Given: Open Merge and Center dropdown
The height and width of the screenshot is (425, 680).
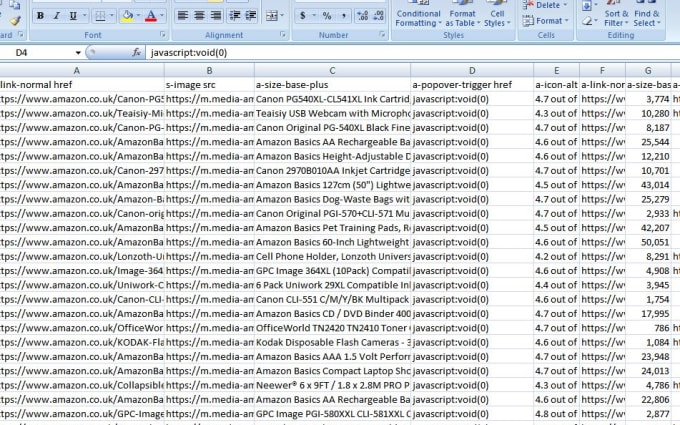Looking at the screenshot, I should click(x=282, y=16).
